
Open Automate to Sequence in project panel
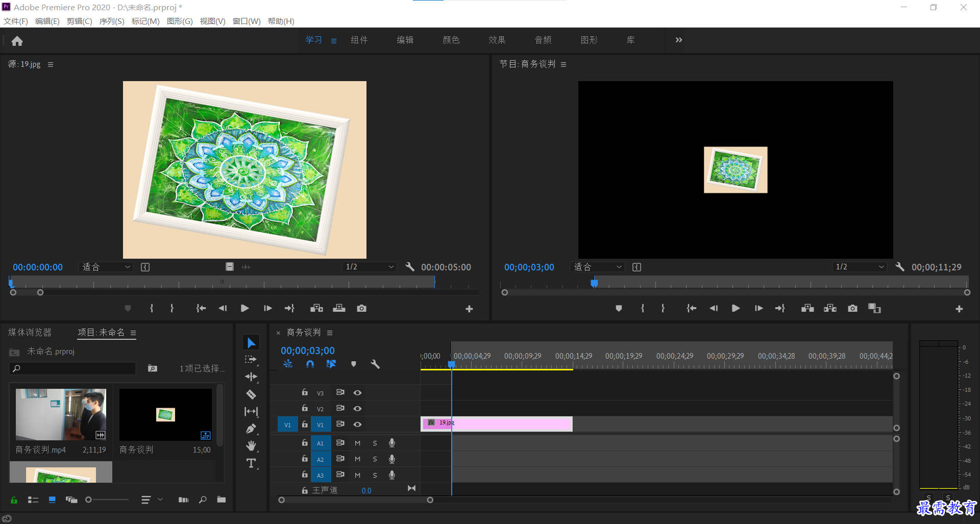pyautogui.click(x=183, y=500)
